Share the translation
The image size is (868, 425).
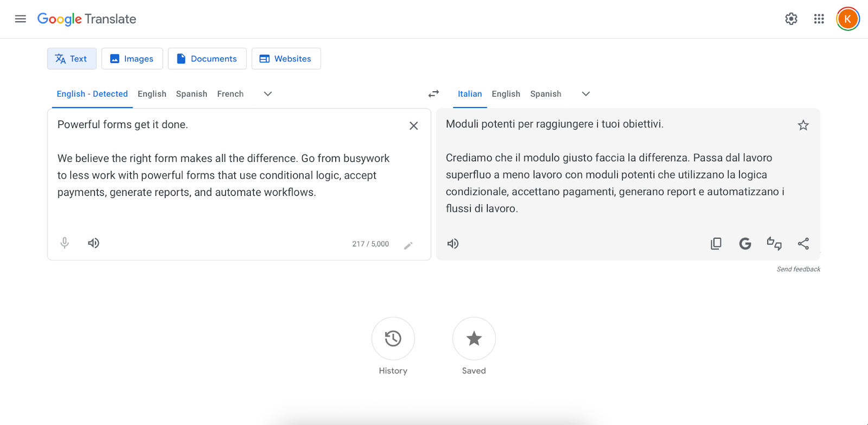(x=803, y=244)
